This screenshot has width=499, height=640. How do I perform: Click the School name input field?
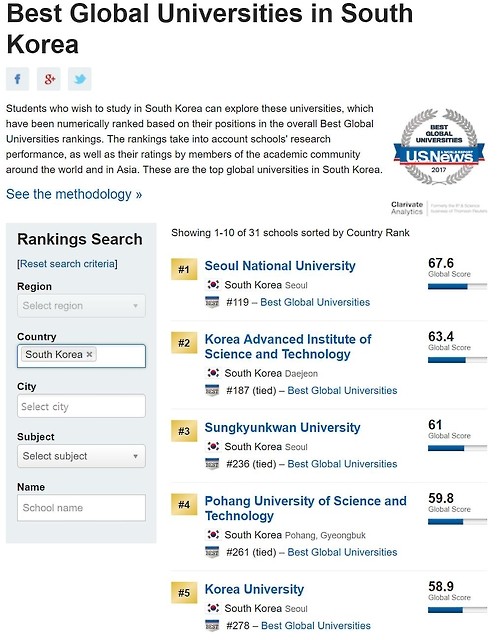[x=81, y=508]
